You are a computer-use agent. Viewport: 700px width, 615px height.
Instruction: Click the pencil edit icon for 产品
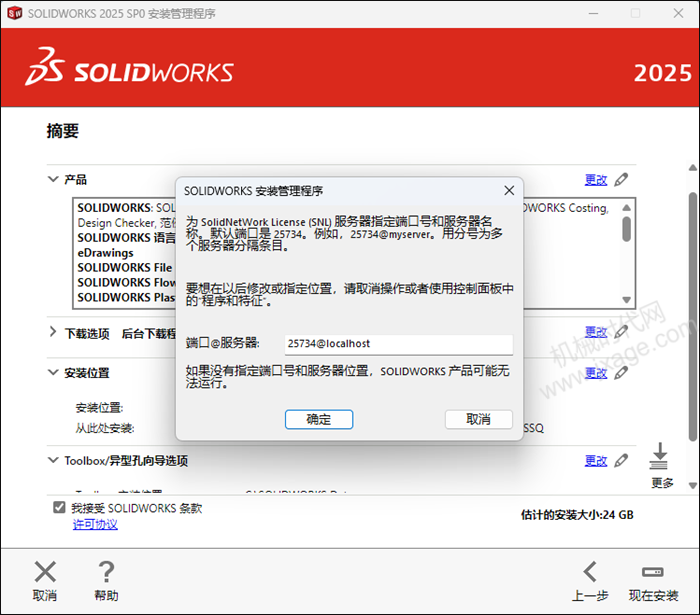tap(621, 179)
